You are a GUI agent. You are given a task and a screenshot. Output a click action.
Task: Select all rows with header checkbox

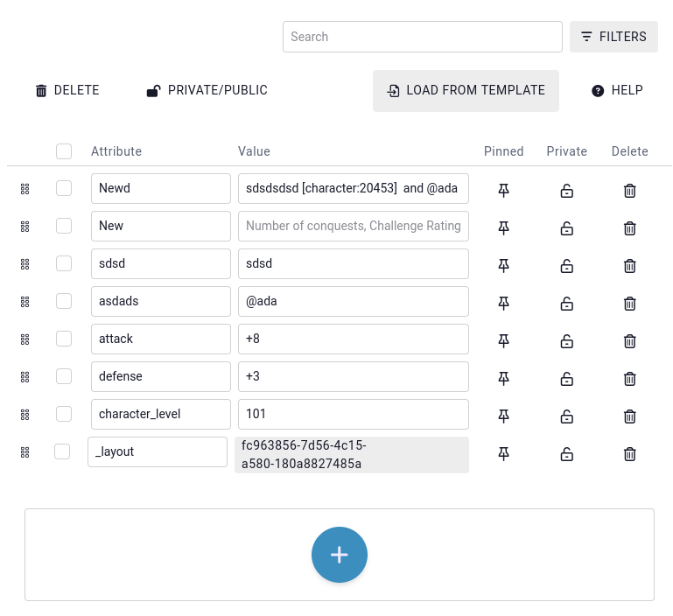64,151
